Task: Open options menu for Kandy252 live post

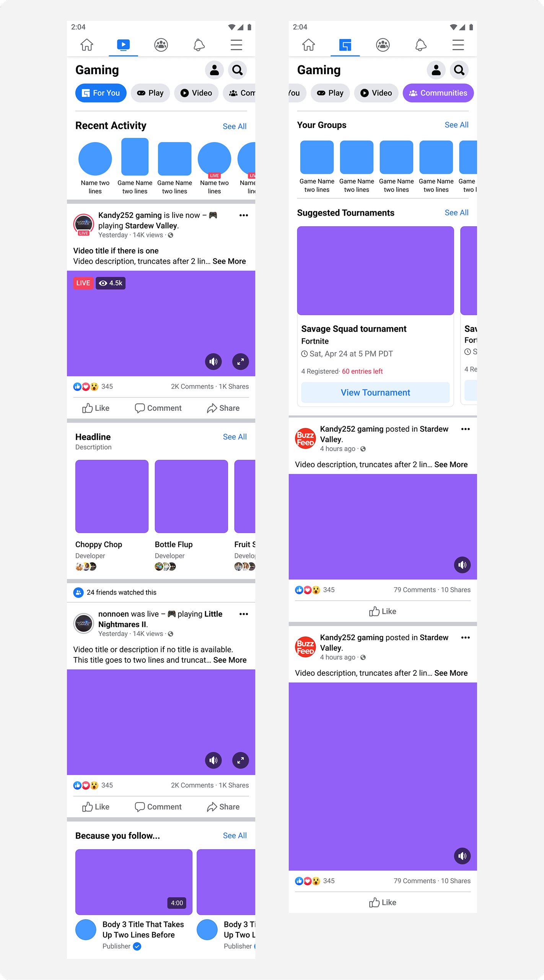Action: click(244, 215)
